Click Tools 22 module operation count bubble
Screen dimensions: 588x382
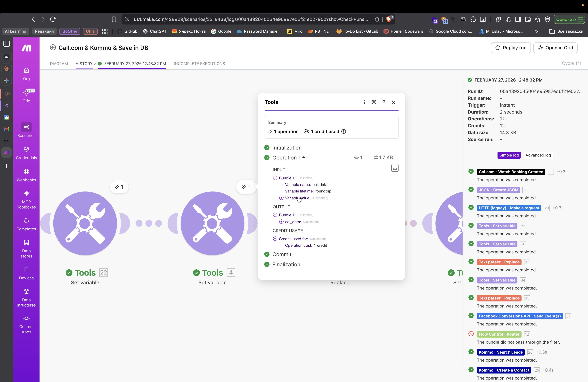click(x=119, y=187)
